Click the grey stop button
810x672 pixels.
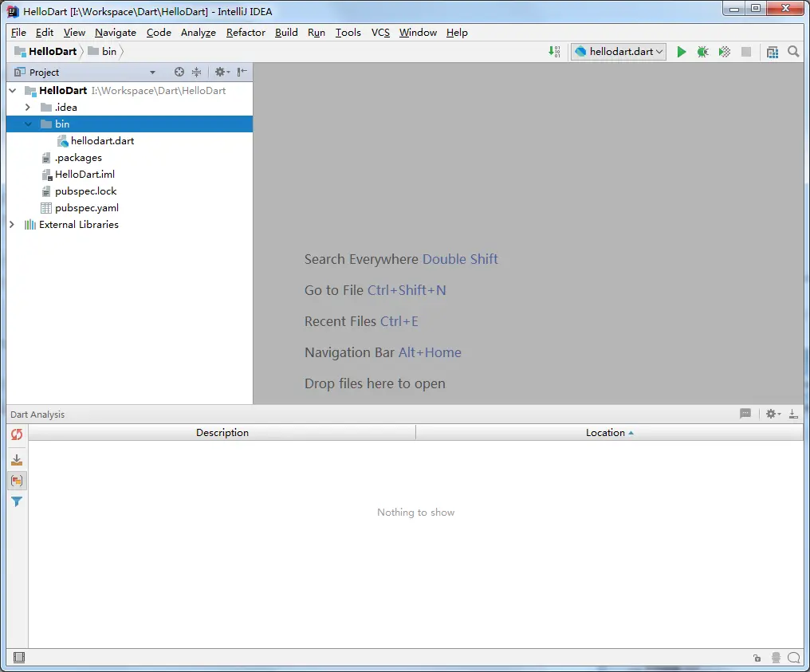click(746, 52)
